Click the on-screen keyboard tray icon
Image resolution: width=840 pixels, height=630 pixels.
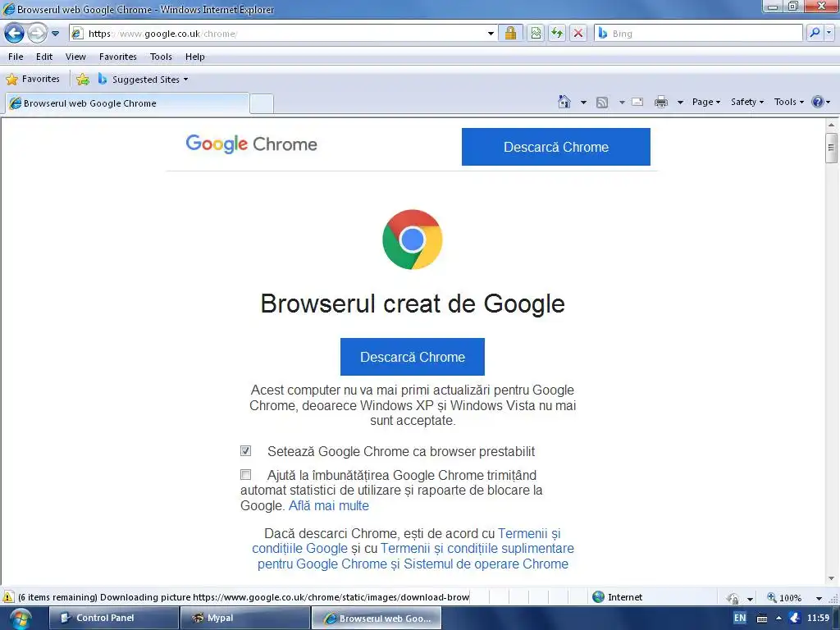point(762,619)
